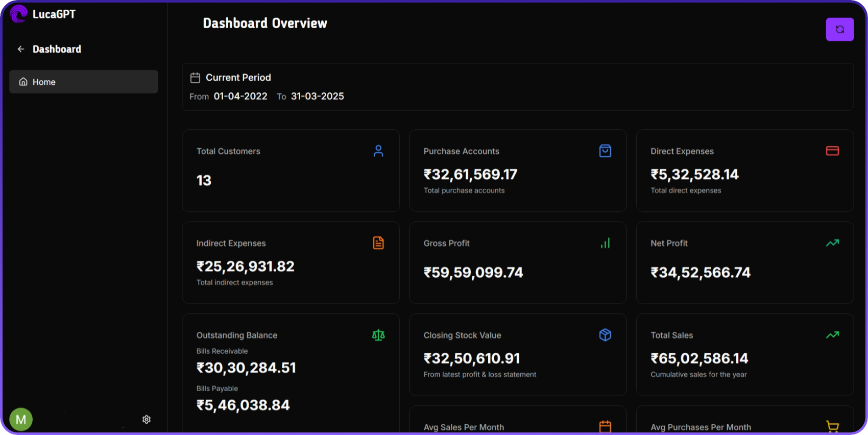Click the Total Sales trending arrow icon
This screenshot has width=868, height=435.
coord(832,335)
